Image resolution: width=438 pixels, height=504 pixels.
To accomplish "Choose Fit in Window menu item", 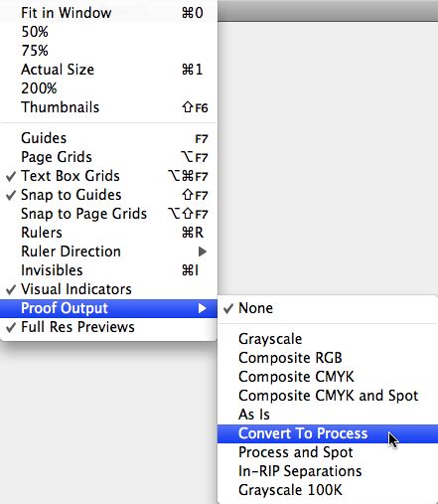I will click(108, 13).
